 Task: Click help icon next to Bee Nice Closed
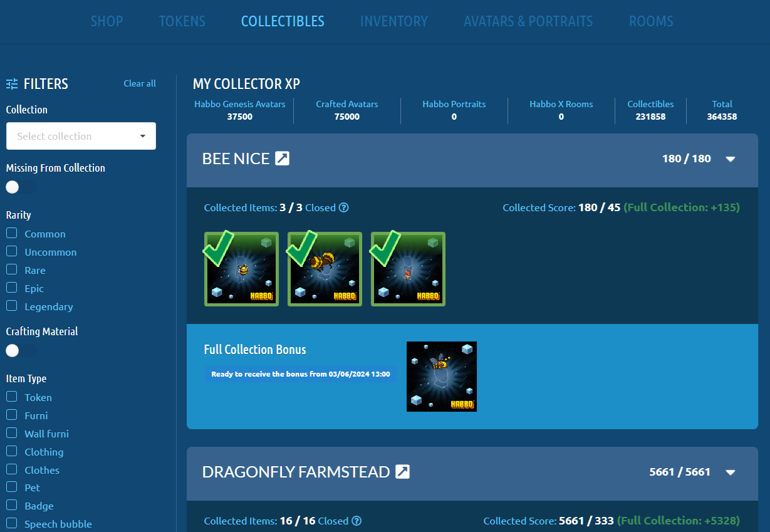(343, 208)
